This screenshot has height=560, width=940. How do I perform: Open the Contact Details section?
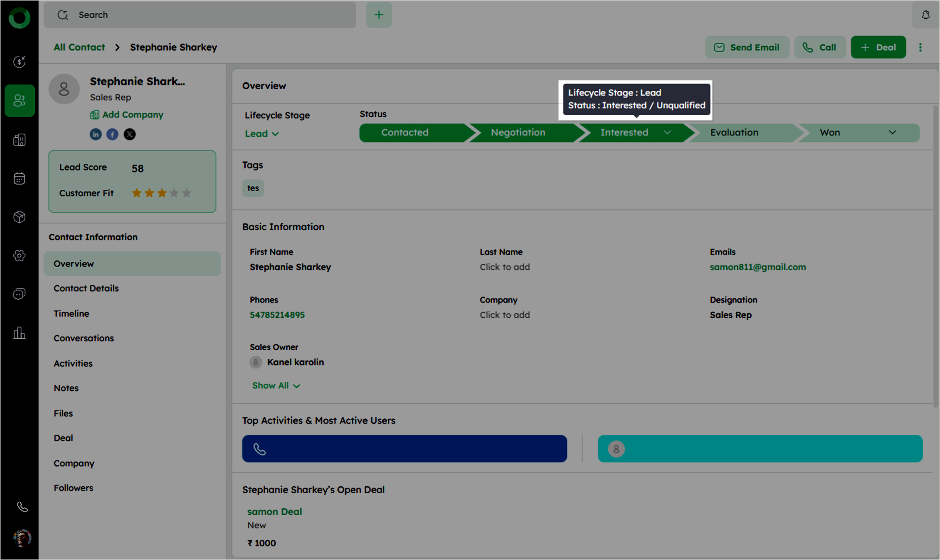(86, 288)
